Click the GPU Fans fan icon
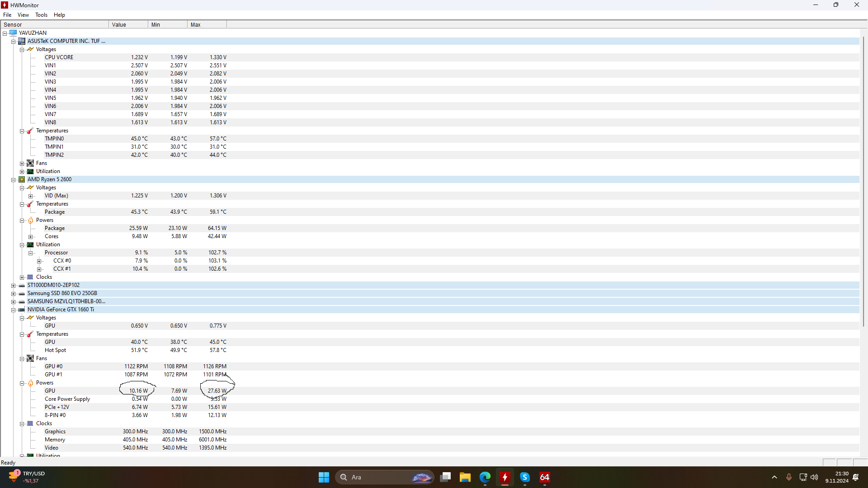The height and width of the screenshot is (488, 868). (x=30, y=358)
